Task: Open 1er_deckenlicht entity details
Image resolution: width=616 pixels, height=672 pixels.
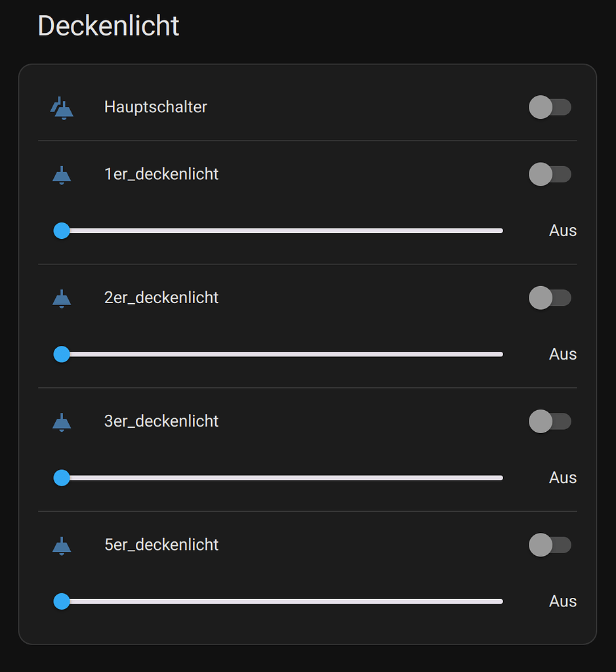Action: tap(161, 174)
